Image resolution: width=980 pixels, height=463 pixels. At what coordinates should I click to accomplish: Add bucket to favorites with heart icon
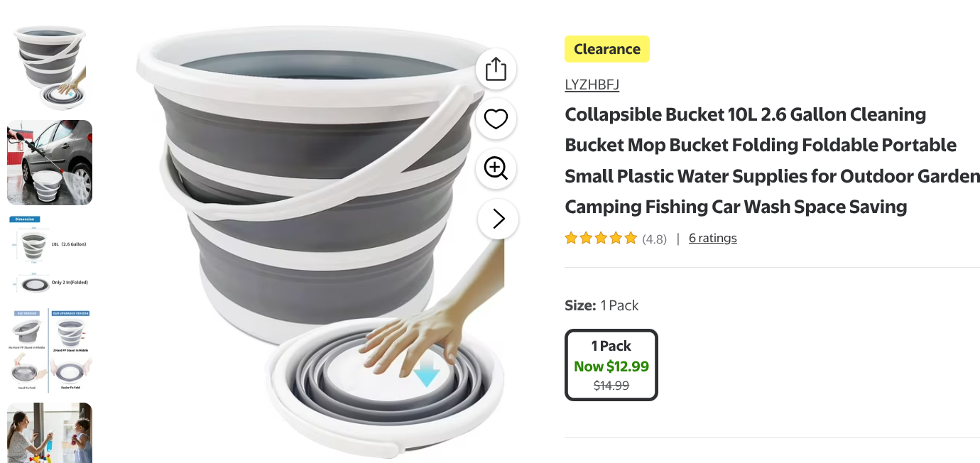click(x=496, y=119)
